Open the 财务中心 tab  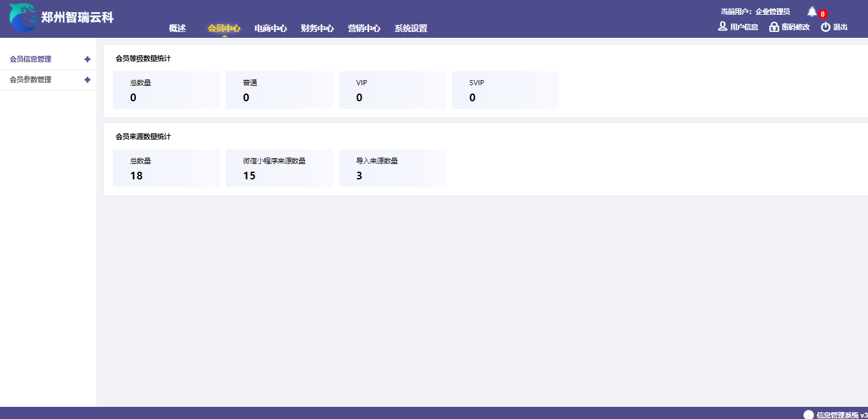(317, 28)
